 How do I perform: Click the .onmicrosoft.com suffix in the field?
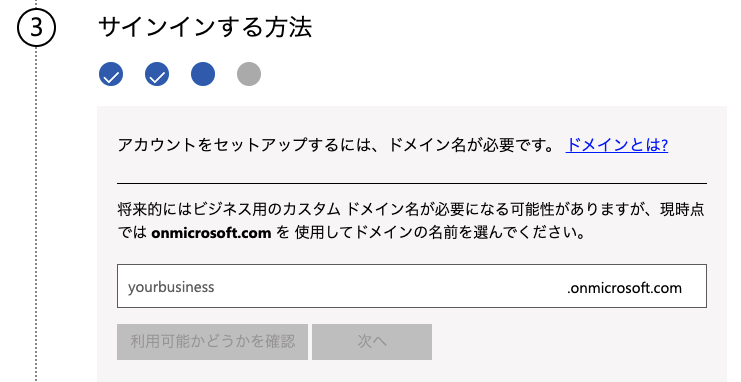coord(624,287)
